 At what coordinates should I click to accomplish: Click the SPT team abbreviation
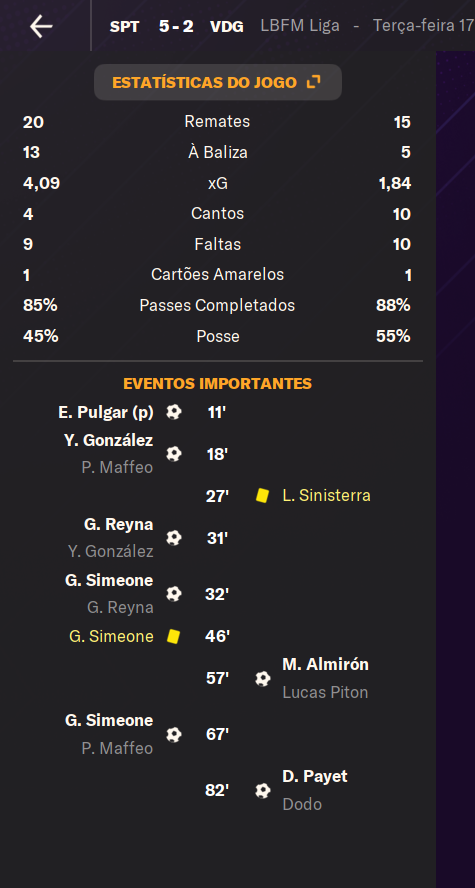(x=125, y=27)
